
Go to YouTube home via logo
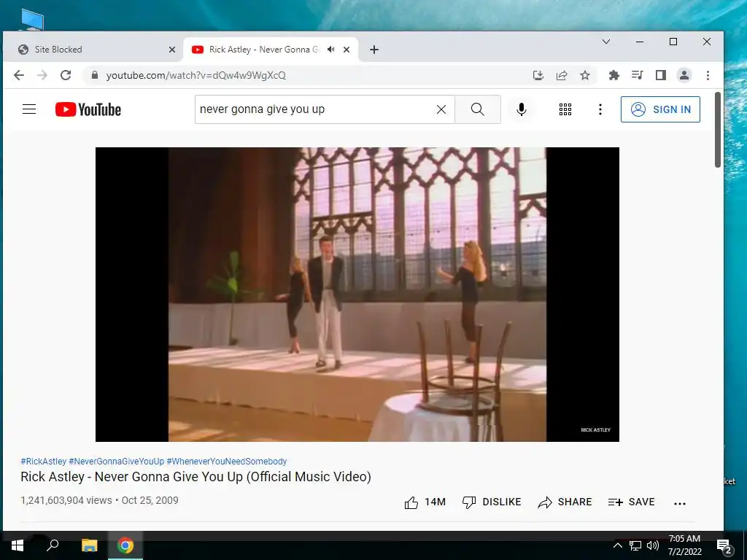point(88,109)
